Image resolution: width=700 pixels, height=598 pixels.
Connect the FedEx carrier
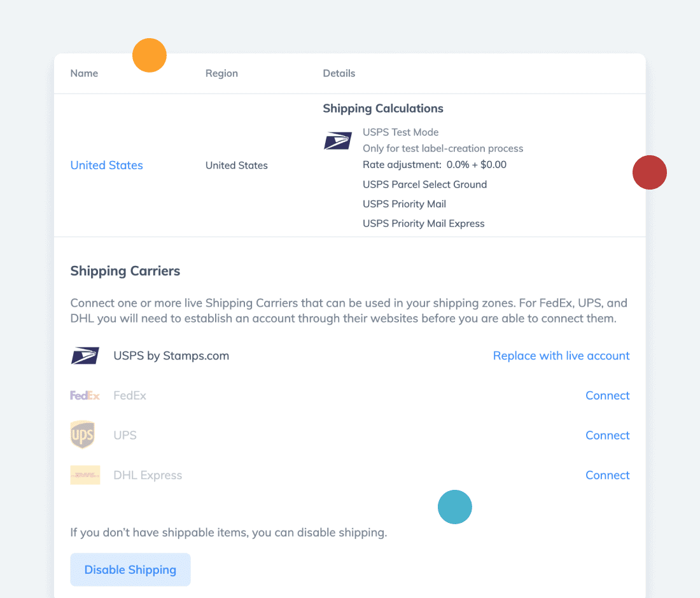(607, 396)
